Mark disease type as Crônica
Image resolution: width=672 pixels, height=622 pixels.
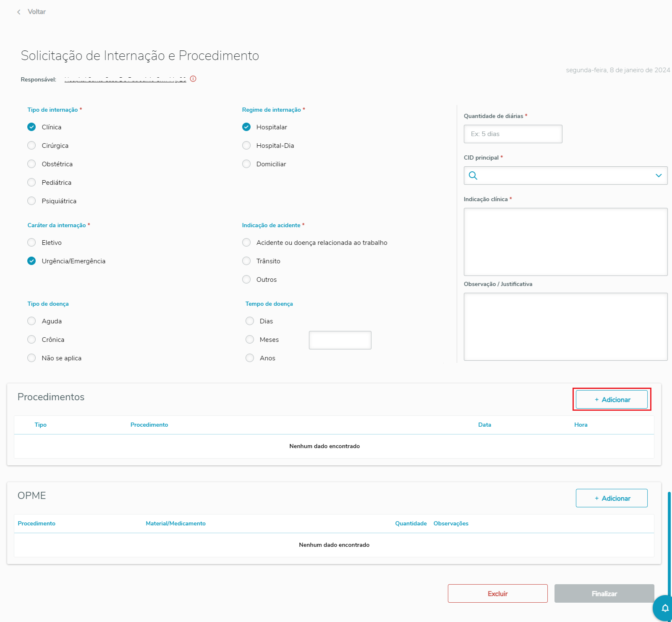[31, 340]
